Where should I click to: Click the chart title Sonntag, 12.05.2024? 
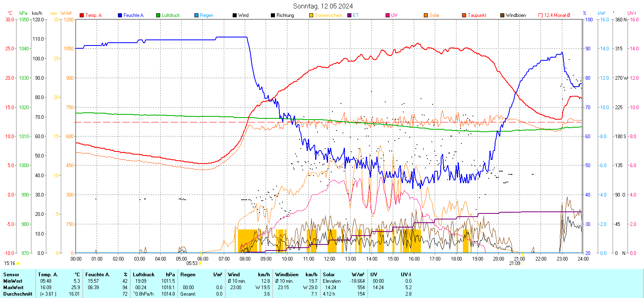coord(323,6)
